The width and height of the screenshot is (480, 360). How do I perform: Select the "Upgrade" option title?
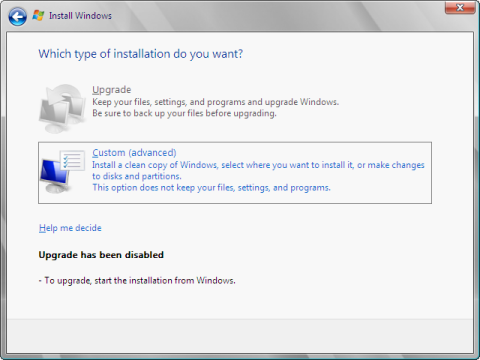click(112, 90)
